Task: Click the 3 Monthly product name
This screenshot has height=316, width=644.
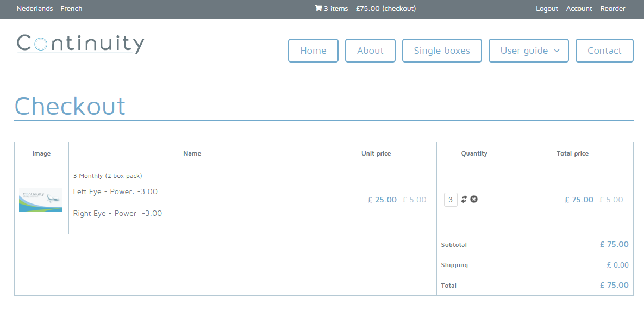Action: (x=108, y=176)
